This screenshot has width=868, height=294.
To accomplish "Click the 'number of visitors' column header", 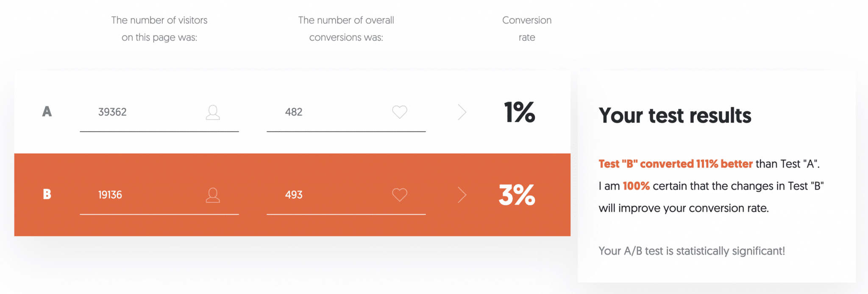I will [x=159, y=28].
